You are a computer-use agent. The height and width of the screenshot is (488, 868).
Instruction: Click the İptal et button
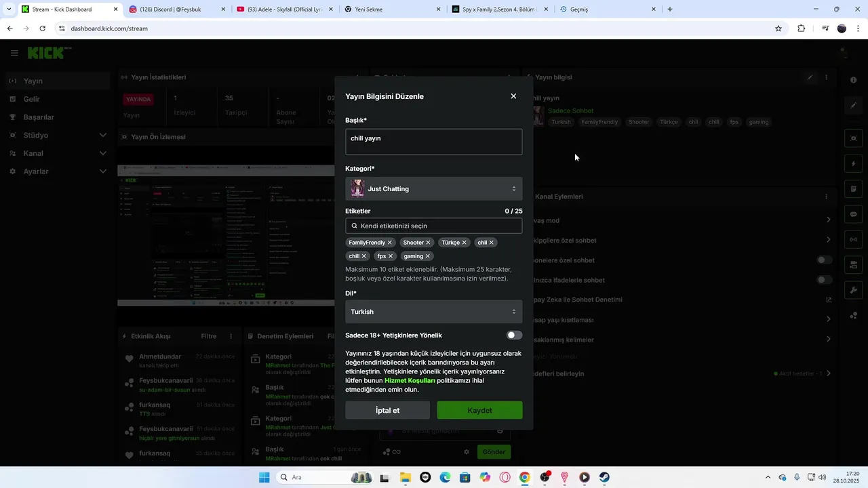(x=388, y=410)
